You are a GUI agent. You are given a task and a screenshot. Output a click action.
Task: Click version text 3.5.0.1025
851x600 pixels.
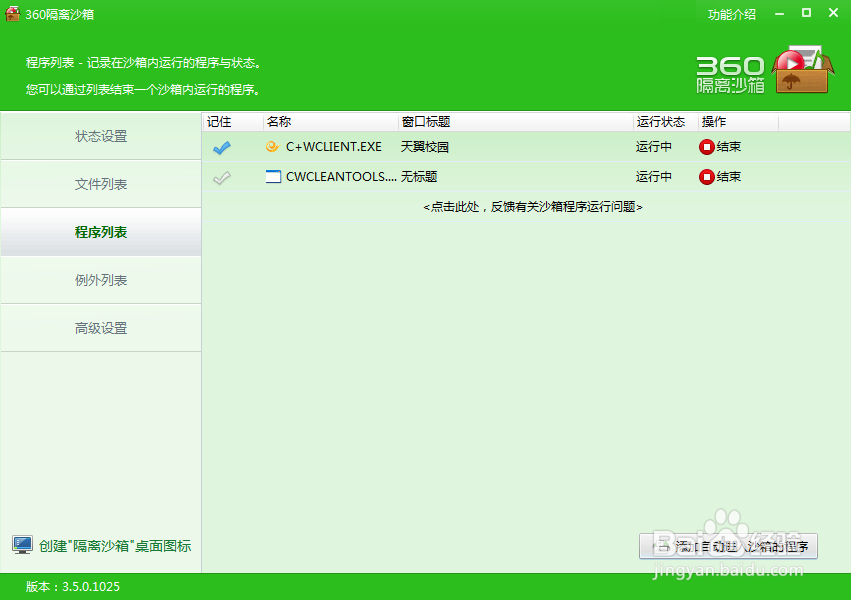(x=91, y=586)
